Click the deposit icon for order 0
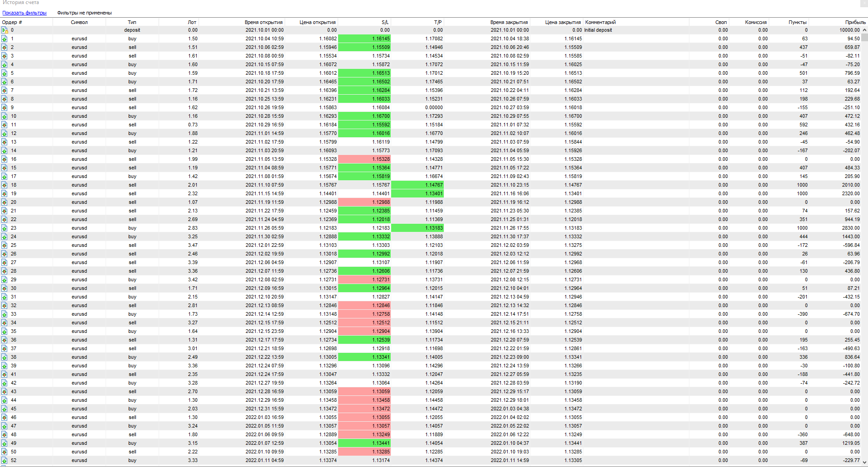This screenshot has height=467, width=868. [x=5, y=30]
